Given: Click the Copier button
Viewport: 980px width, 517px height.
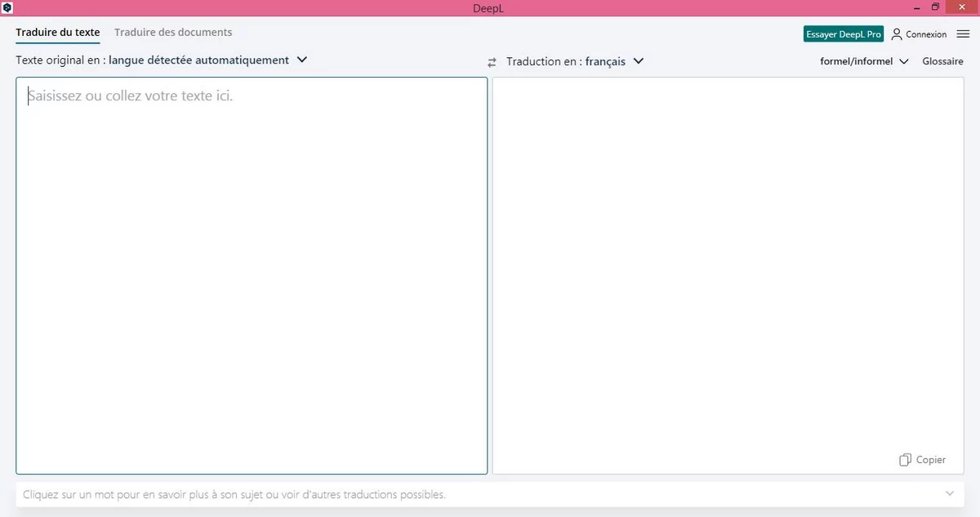Looking at the screenshot, I should (x=923, y=460).
